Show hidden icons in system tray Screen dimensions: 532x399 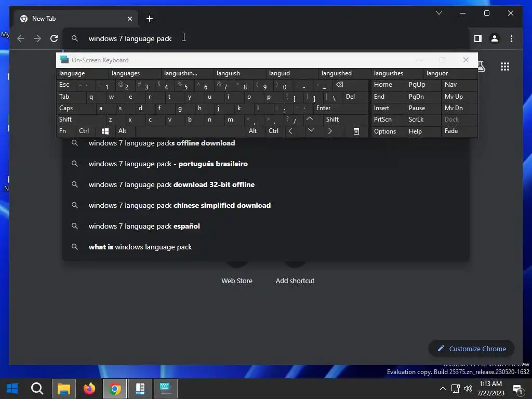coord(443,389)
